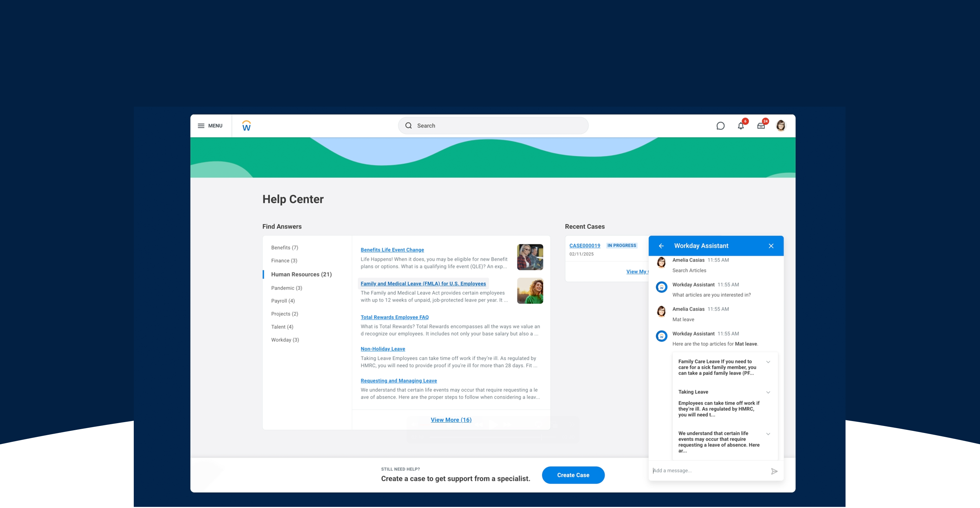
Task: Close the Workday Assistant panel
Action: pyautogui.click(x=771, y=246)
